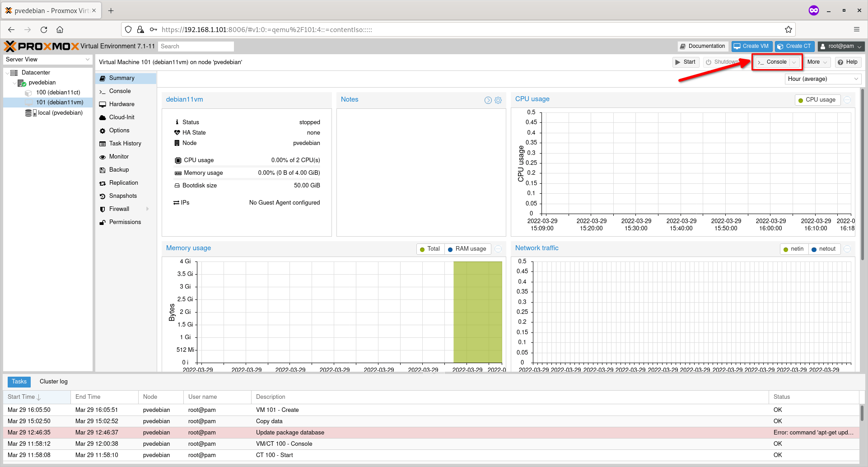Open the Hardware section

click(126, 104)
